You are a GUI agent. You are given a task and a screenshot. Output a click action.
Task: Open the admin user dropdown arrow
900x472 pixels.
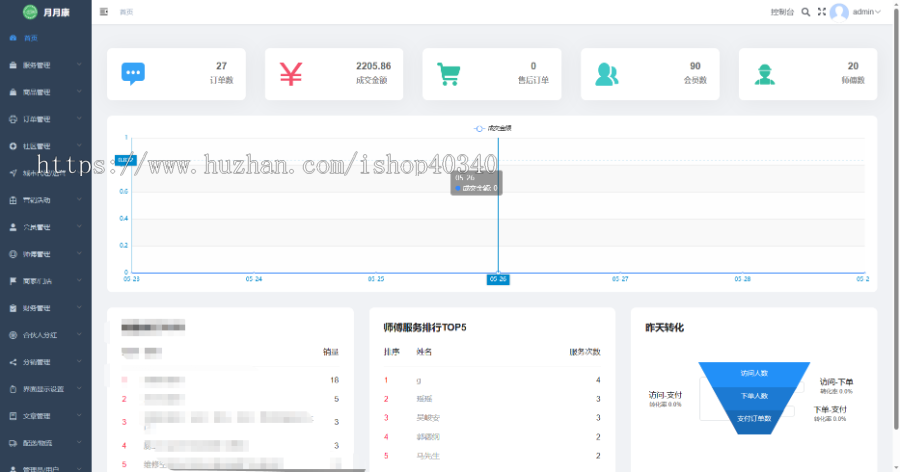878,11
